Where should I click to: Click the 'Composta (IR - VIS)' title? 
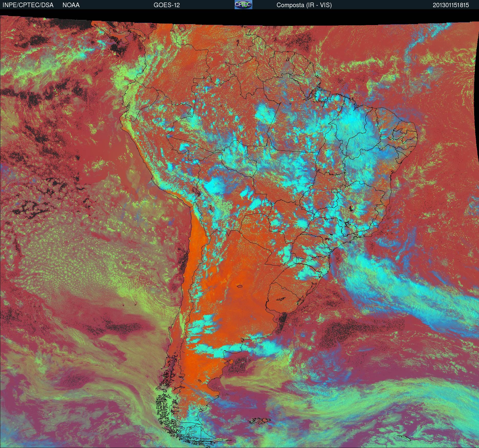pyautogui.click(x=304, y=5)
